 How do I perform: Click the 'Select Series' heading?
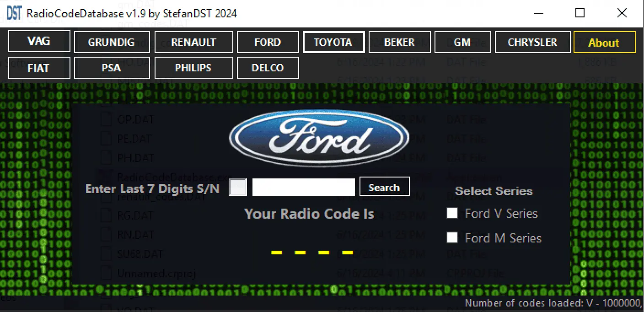coord(494,191)
